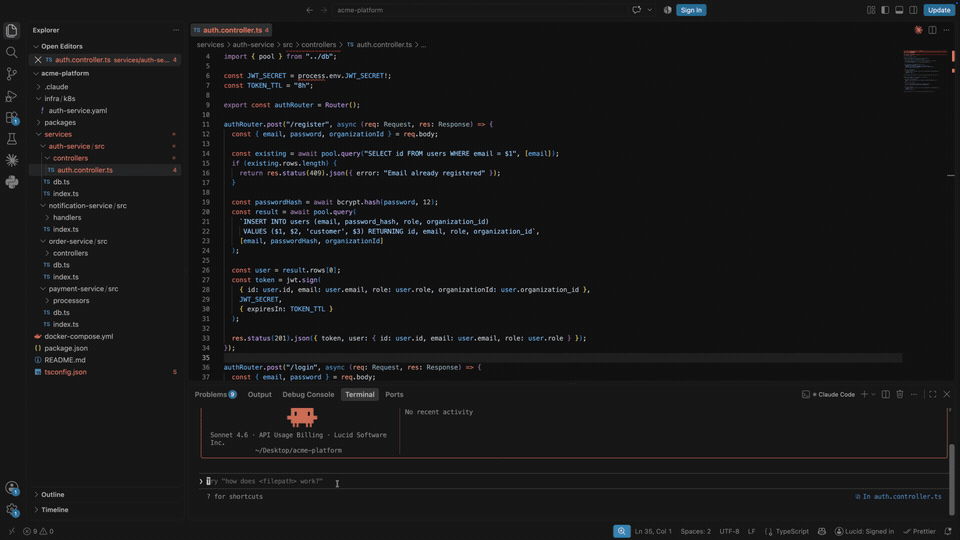Expand the handlers folder
Viewport: 960px width, 540px height.
pos(67,217)
